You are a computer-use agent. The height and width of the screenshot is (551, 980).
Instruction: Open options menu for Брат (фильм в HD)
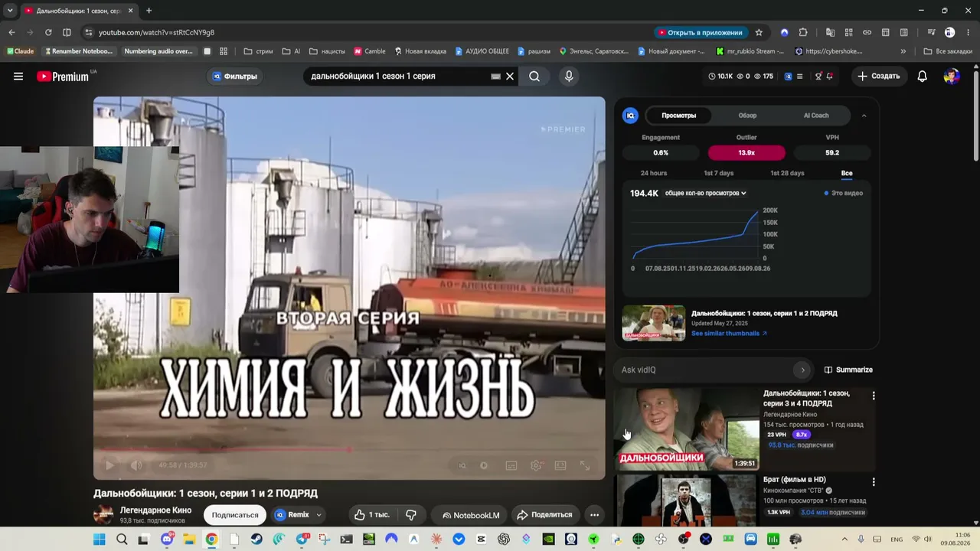874,482
